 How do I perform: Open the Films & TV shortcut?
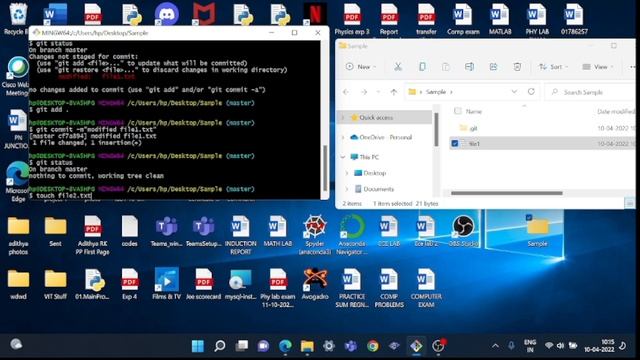coord(167,284)
